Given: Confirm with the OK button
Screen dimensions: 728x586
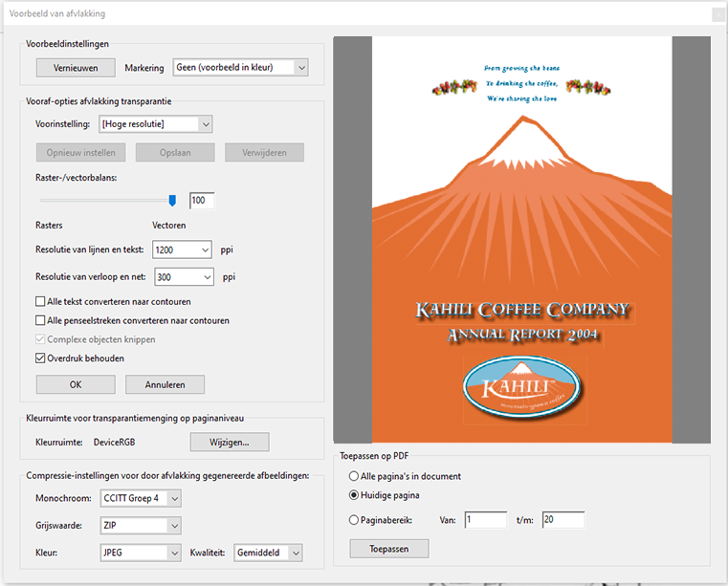Looking at the screenshot, I should point(76,384).
